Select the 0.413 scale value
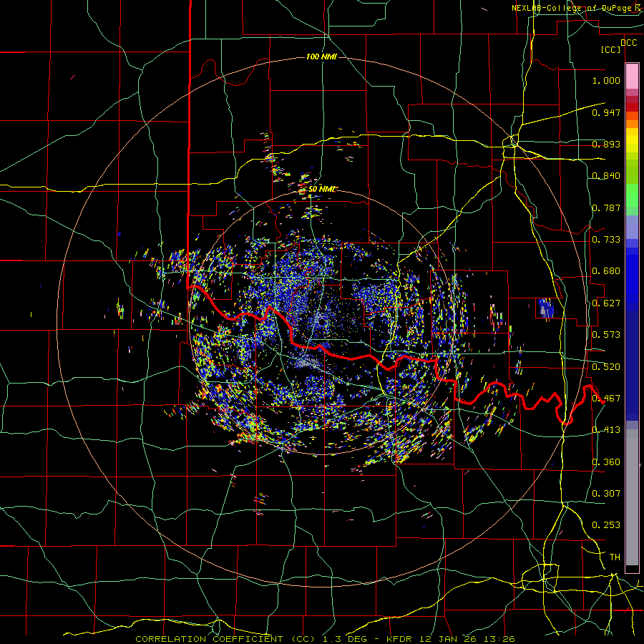The height and width of the screenshot is (644, 644). click(x=606, y=430)
